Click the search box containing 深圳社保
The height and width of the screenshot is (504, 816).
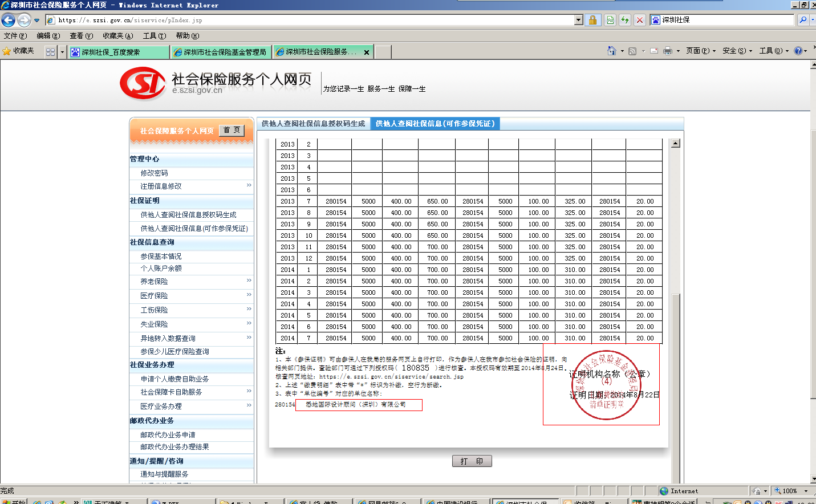click(x=722, y=20)
